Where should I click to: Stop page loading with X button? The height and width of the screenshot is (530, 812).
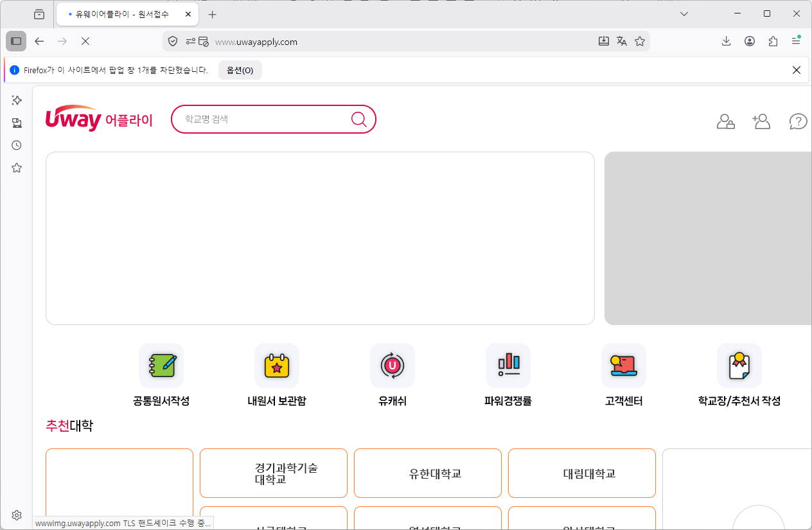coord(85,41)
